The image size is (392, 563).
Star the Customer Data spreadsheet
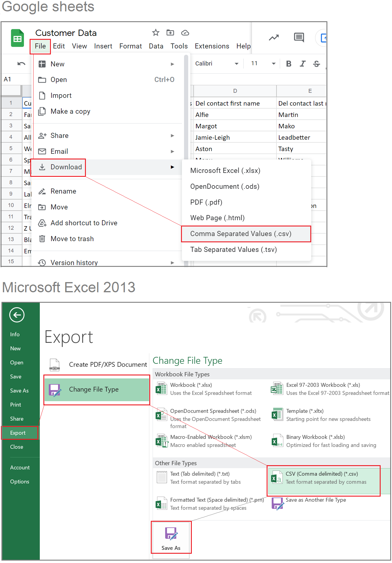point(156,32)
